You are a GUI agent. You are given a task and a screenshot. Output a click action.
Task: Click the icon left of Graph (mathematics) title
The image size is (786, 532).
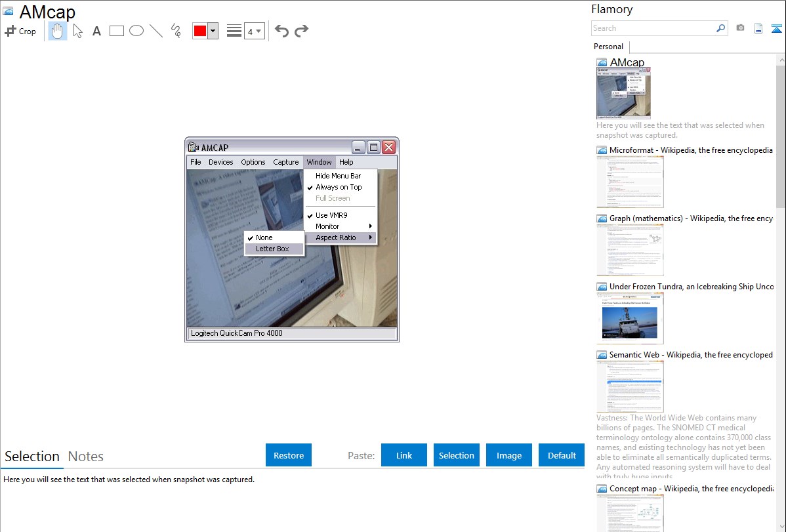click(x=602, y=218)
